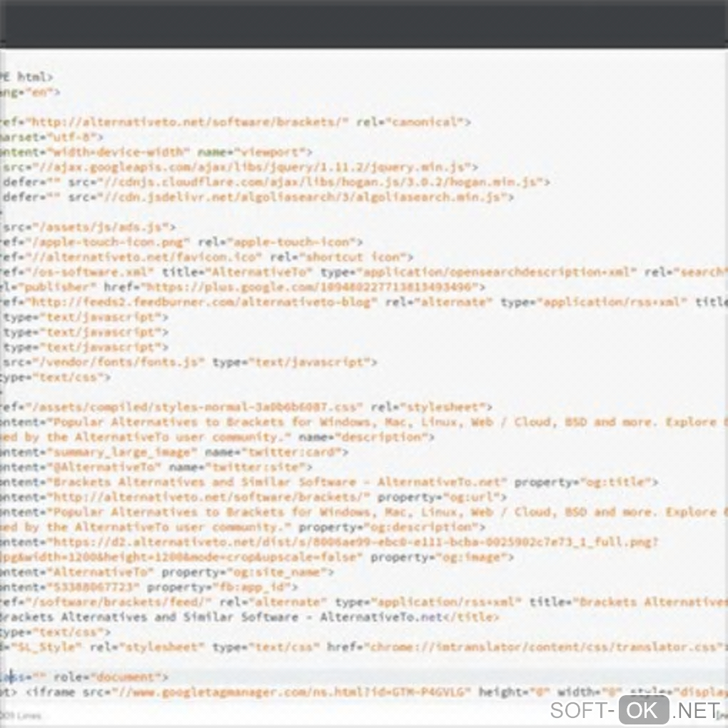Screen dimensions: 728x728
Task: Click the property 'og:title' attribute
Action: (x=582, y=482)
